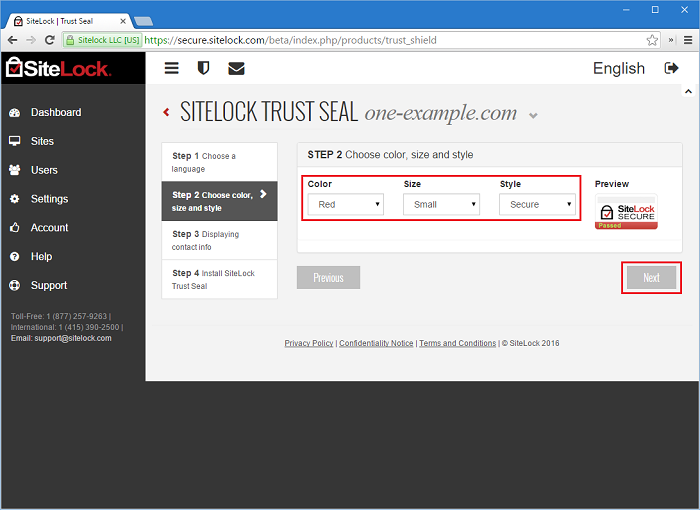Open the shield icon in header
The image size is (700, 510).
pos(203,68)
